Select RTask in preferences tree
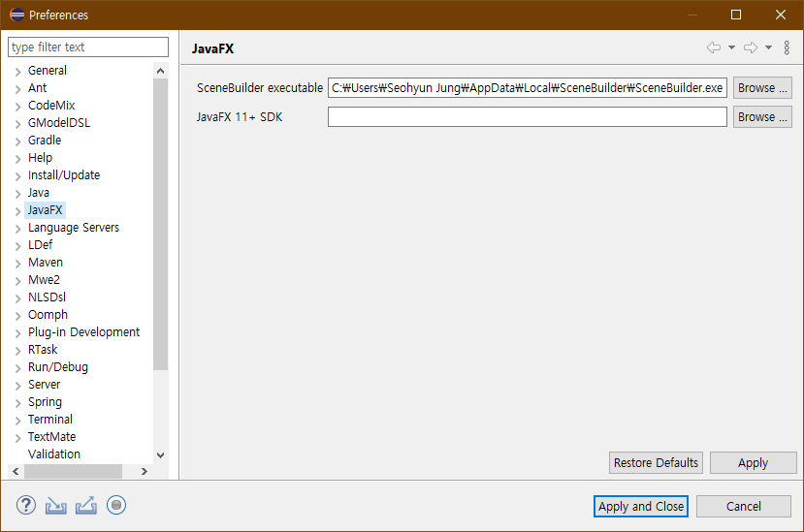 click(43, 349)
